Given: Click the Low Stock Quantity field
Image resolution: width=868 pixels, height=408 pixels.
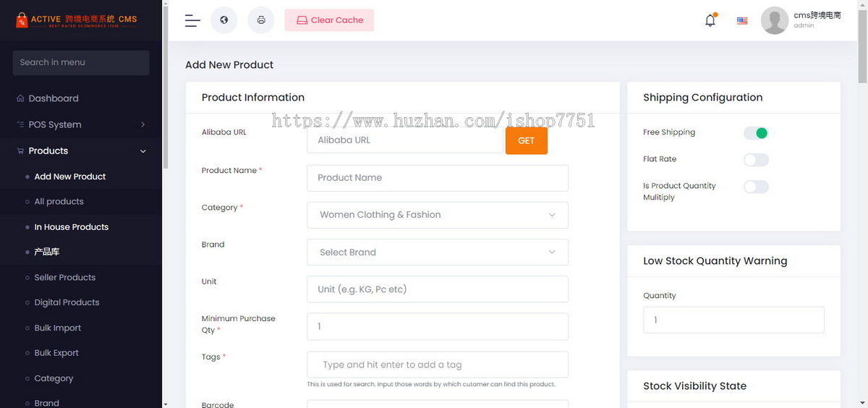Looking at the screenshot, I should point(733,320).
